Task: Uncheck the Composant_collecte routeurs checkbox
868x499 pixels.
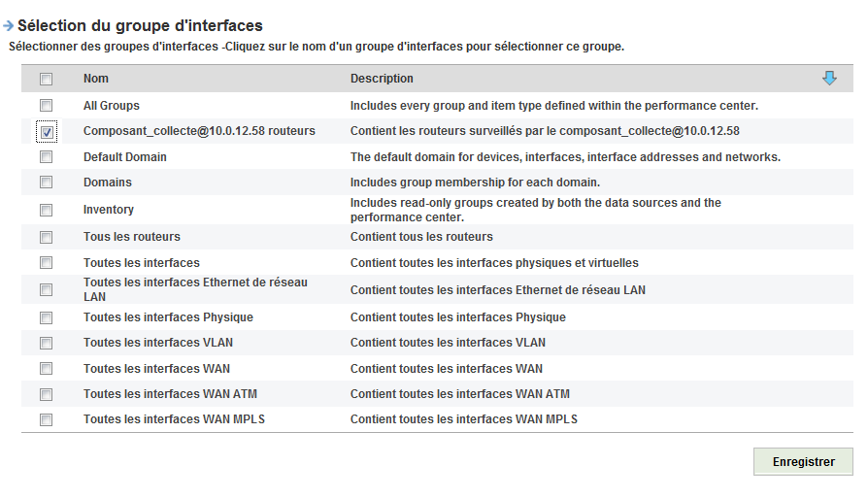Action: pyautogui.click(x=47, y=131)
